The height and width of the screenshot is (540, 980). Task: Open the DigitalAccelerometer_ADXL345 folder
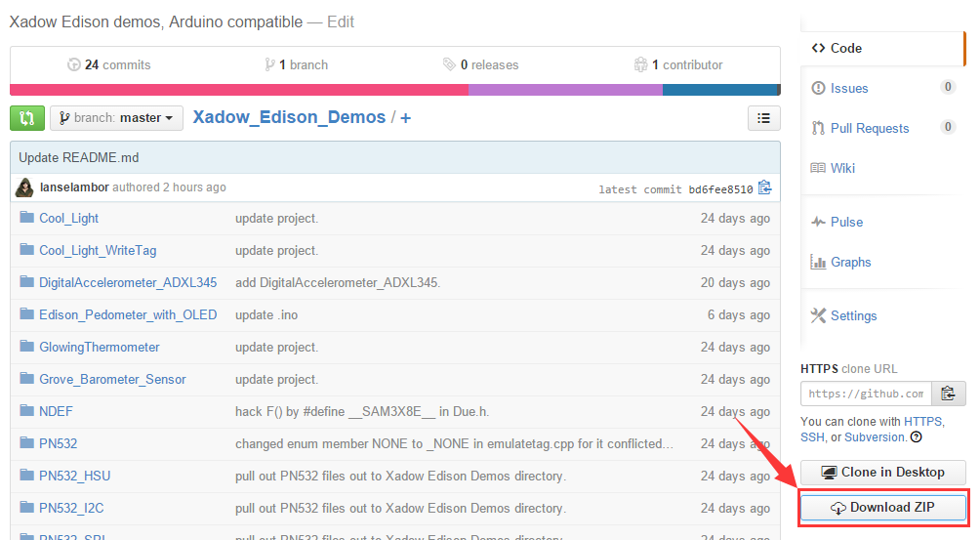click(128, 282)
